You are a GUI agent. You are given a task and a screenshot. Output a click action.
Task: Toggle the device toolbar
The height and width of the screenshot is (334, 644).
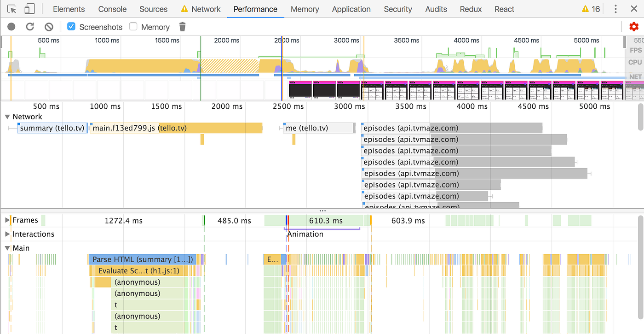click(x=29, y=9)
